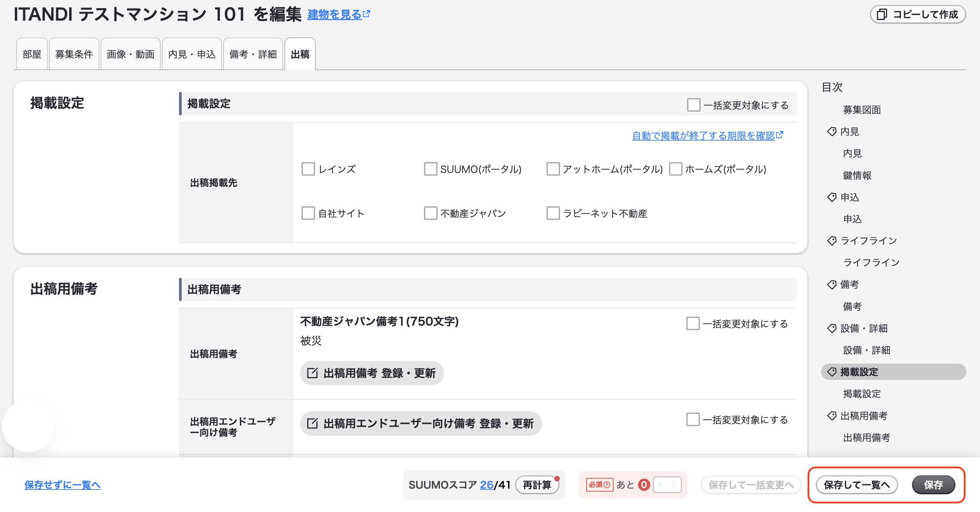Click the tag icon next to 申込
This screenshot has height=512, width=980.
click(x=832, y=197)
